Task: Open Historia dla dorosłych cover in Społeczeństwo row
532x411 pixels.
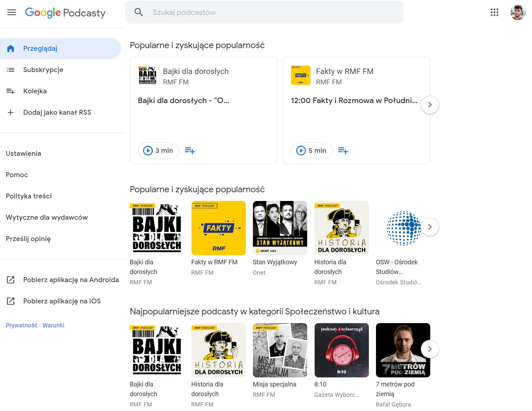Action: pos(219,350)
